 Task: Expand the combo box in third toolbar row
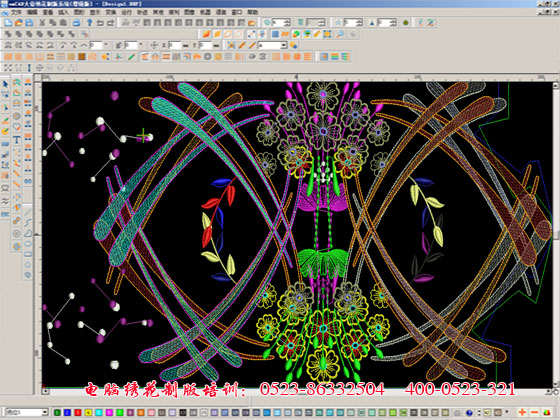pyautogui.click(x=284, y=45)
